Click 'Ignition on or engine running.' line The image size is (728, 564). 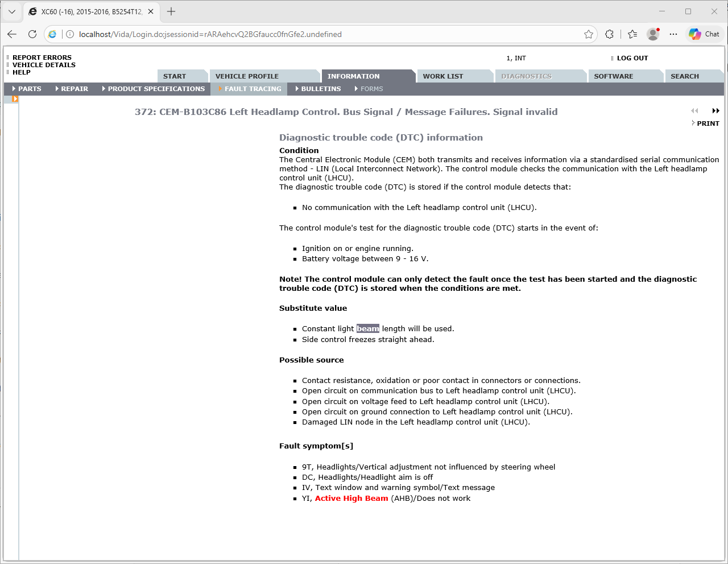click(x=358, y=249)
